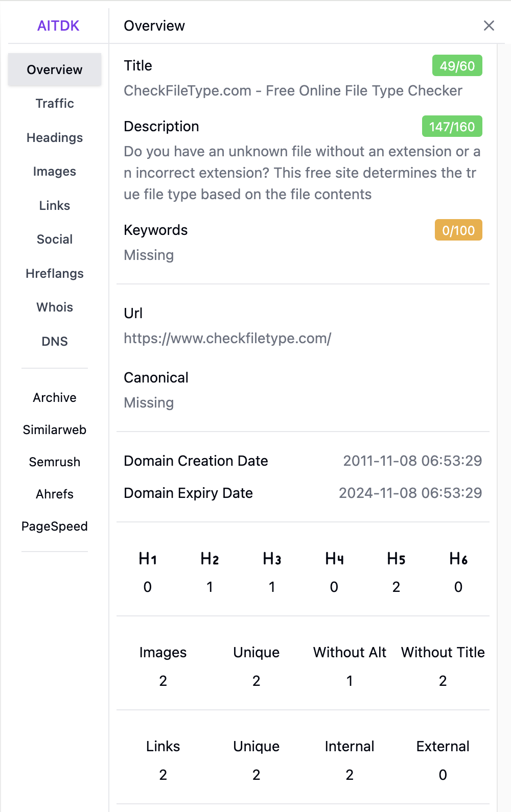The width and height of the screenshot is (511, 812).
Task: Switch to the Headings tab
Action: [55, 138]
